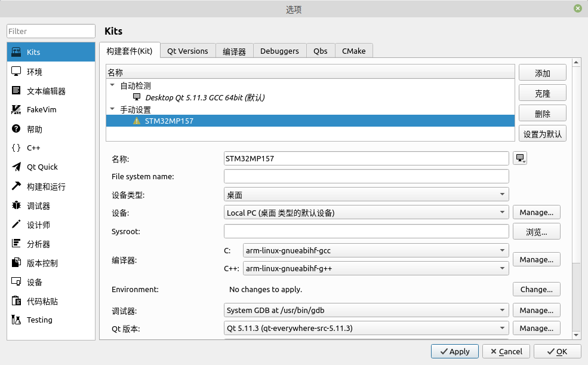Image resolution: width=588 pixels, height=365 pixels.
Task: Click the 名称 field containing STM32MP157
Action: 367,158
